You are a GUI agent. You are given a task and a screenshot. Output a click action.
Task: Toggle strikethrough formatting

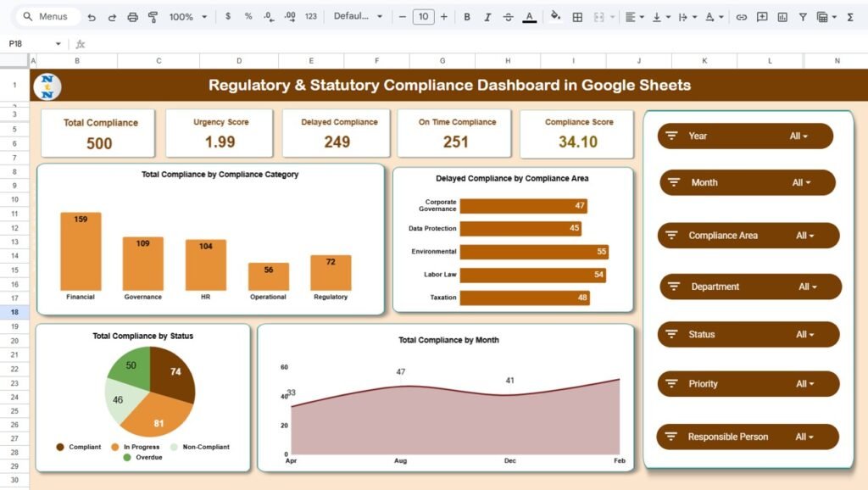[509, 17]
